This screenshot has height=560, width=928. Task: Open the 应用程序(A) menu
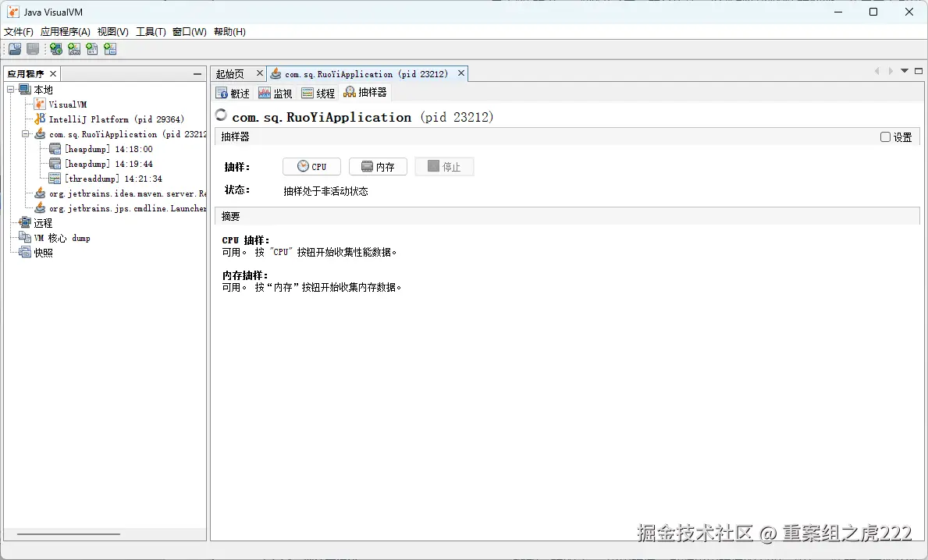point(65,32)
